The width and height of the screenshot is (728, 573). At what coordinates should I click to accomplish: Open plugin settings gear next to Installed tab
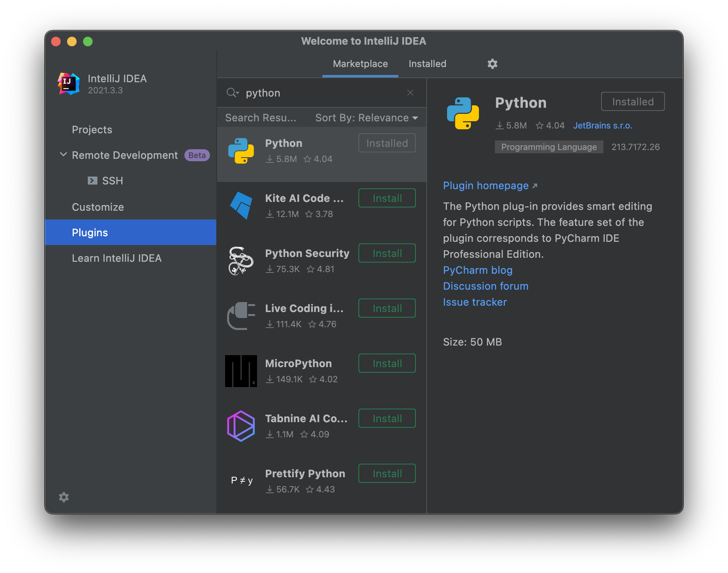pos(492,64)
